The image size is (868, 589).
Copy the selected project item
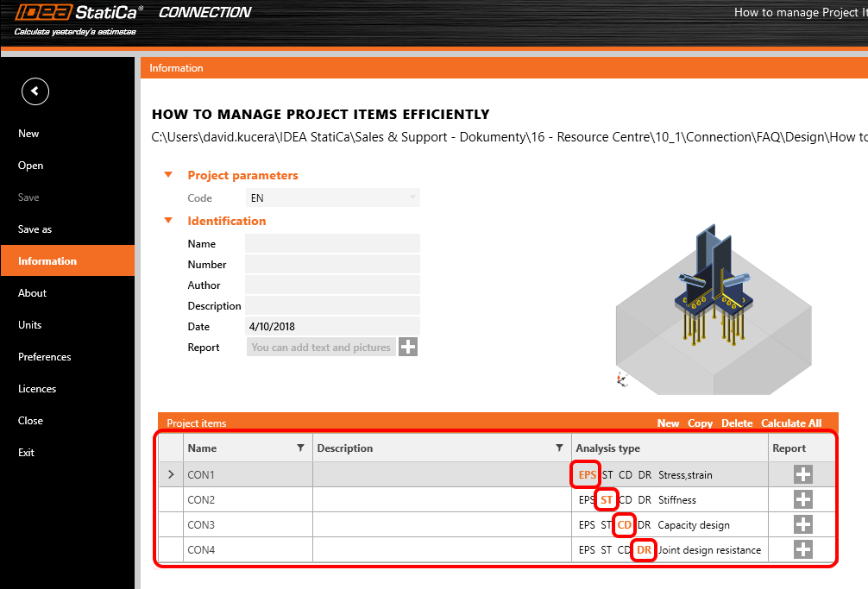tap(701, 423)
